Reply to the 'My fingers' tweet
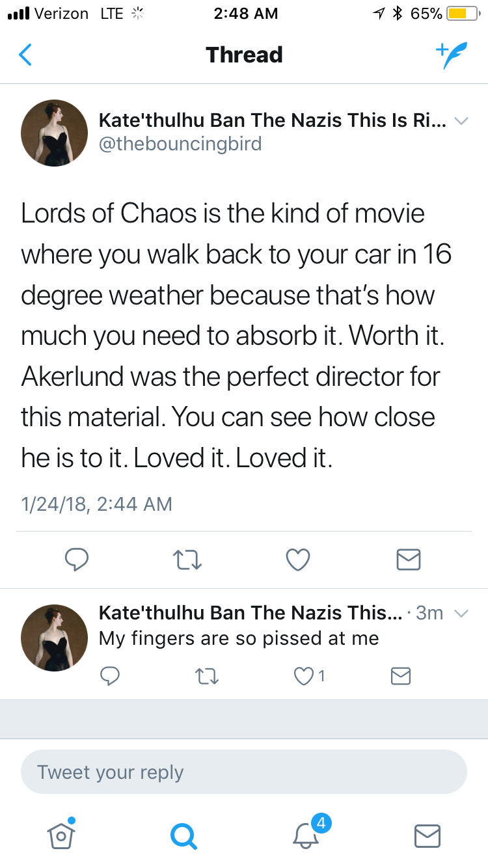The width and height of the screenshot is (488, 868). point(110,677)
